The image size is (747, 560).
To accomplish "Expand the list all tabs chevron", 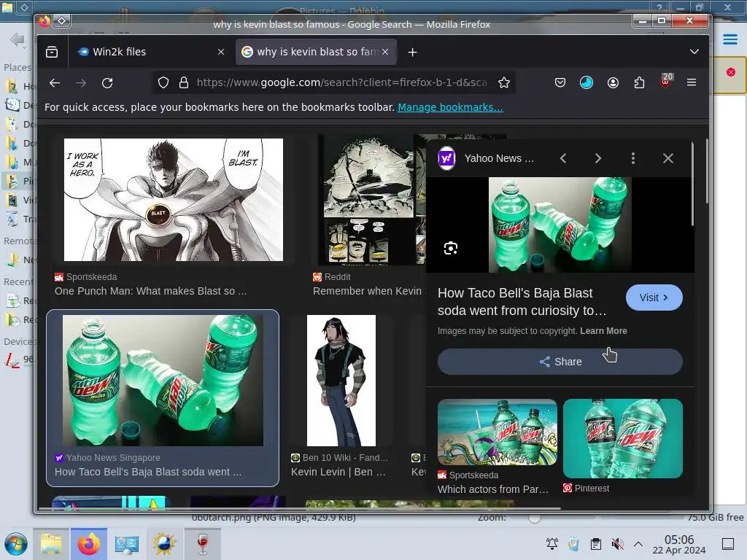I will [x=694, y=52].
